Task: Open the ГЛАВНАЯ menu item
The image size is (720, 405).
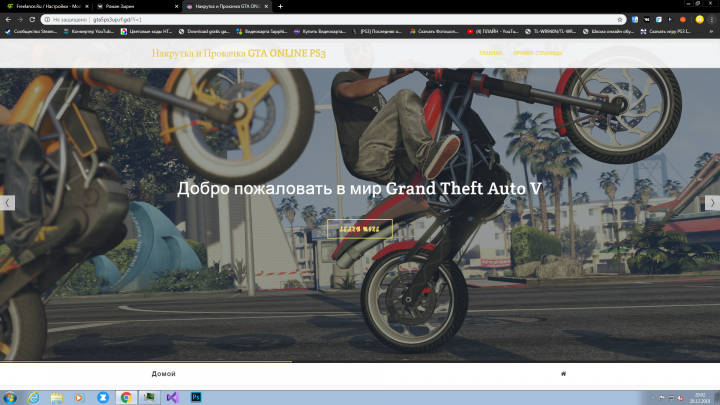Action: coord(490,53)
